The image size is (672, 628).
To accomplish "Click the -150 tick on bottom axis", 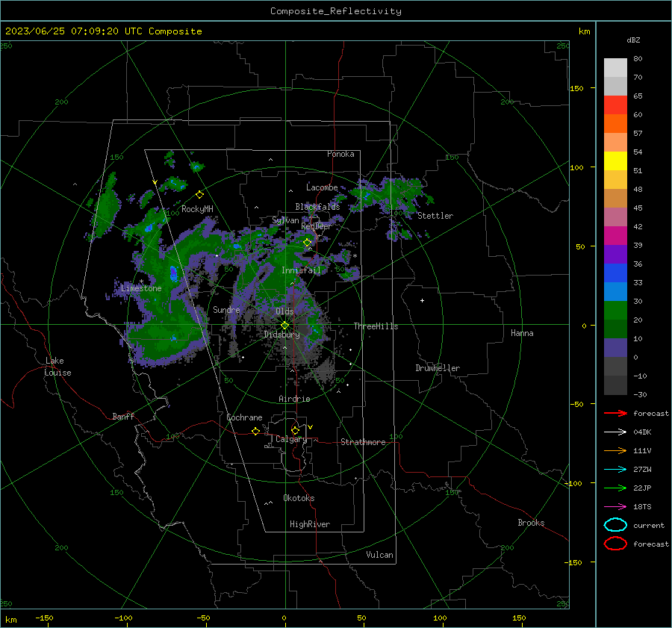I will click(44, 618).
